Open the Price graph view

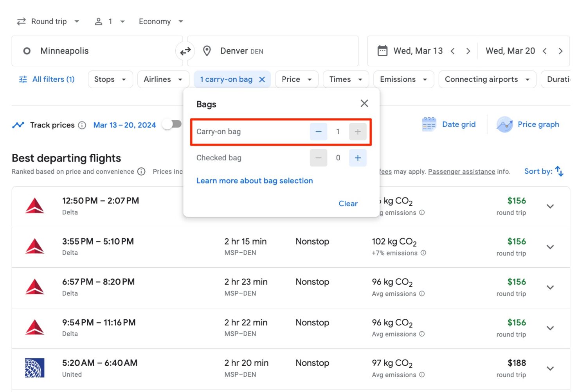point(528,124)
